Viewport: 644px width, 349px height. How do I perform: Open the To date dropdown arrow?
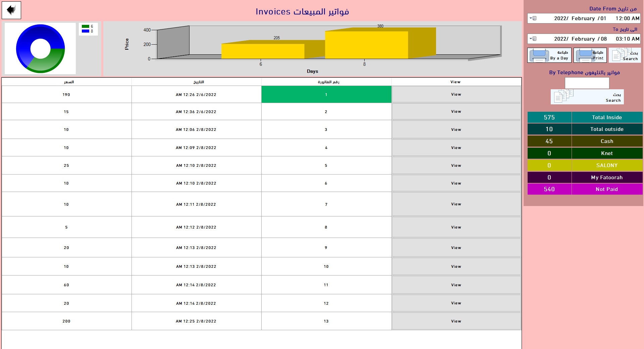(x=531, y=39)
